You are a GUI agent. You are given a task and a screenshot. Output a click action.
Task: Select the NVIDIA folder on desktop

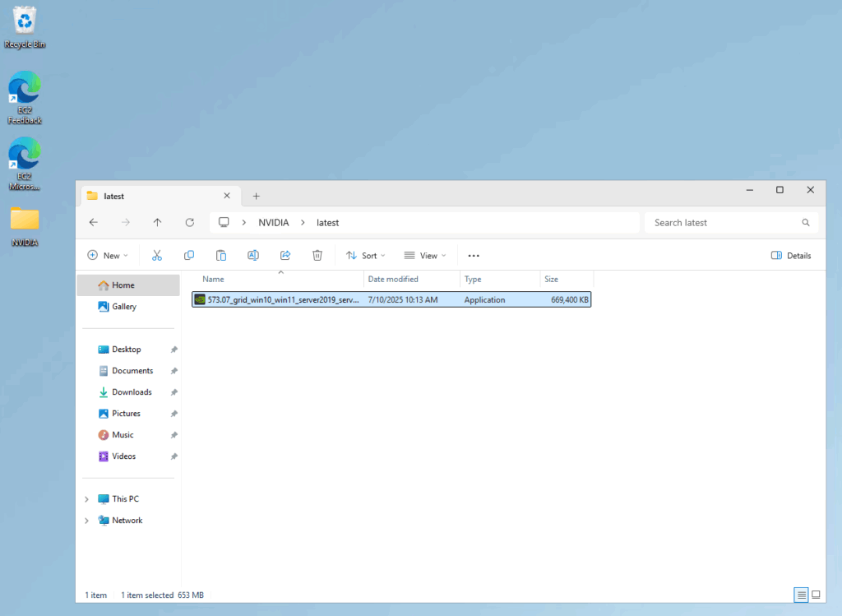click(x=25, y=227)
